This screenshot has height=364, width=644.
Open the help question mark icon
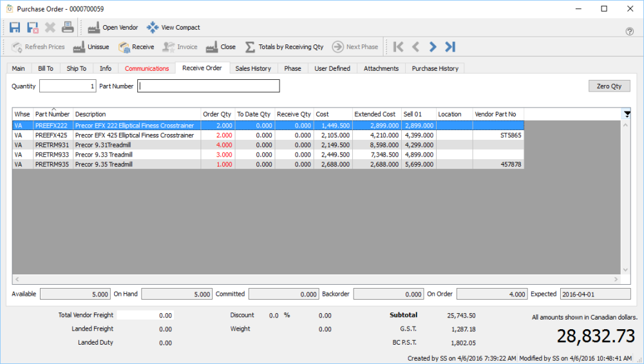click(630, 32)
